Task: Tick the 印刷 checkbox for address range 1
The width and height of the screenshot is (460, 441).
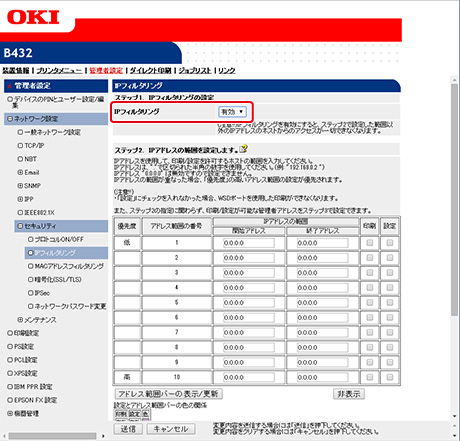Action: pyautogui.click(x=370, y=243)
